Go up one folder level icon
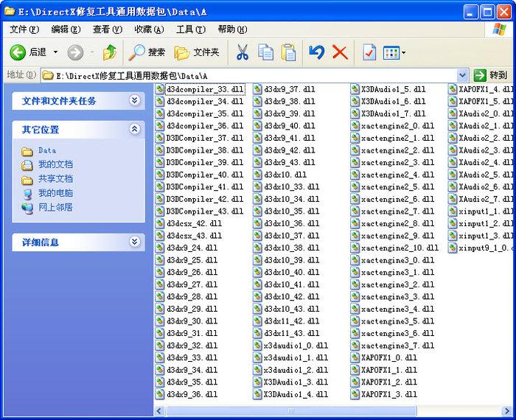 coord(110,52)
